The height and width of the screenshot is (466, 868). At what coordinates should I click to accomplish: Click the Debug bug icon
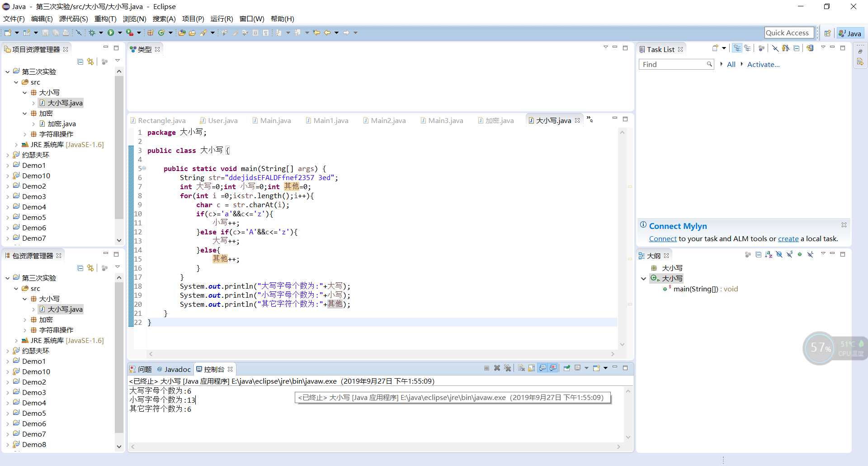coord(92,33)
